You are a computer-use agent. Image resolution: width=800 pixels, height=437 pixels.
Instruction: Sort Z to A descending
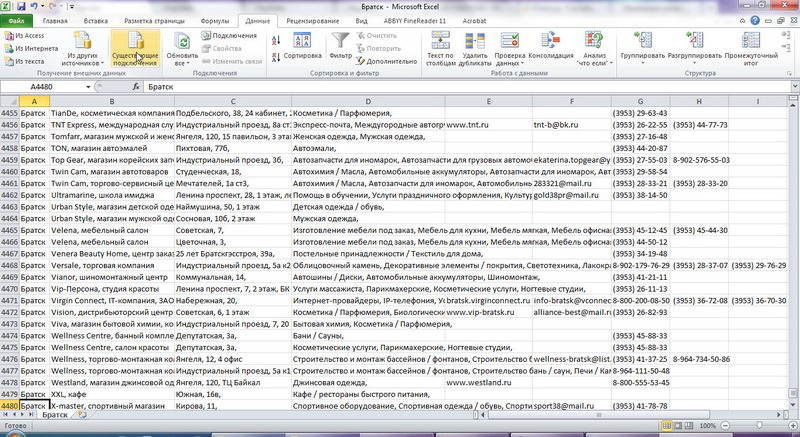276,57
